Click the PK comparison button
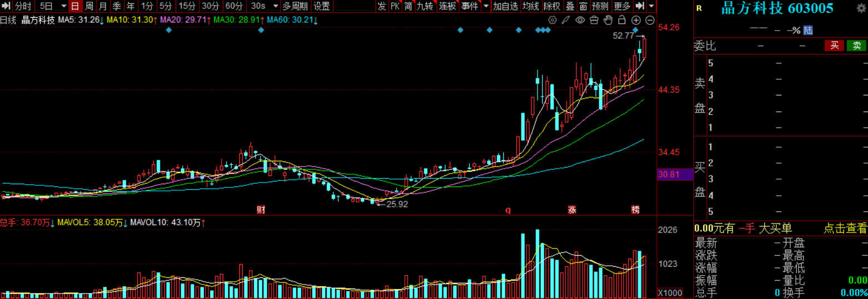 (395, 6)
